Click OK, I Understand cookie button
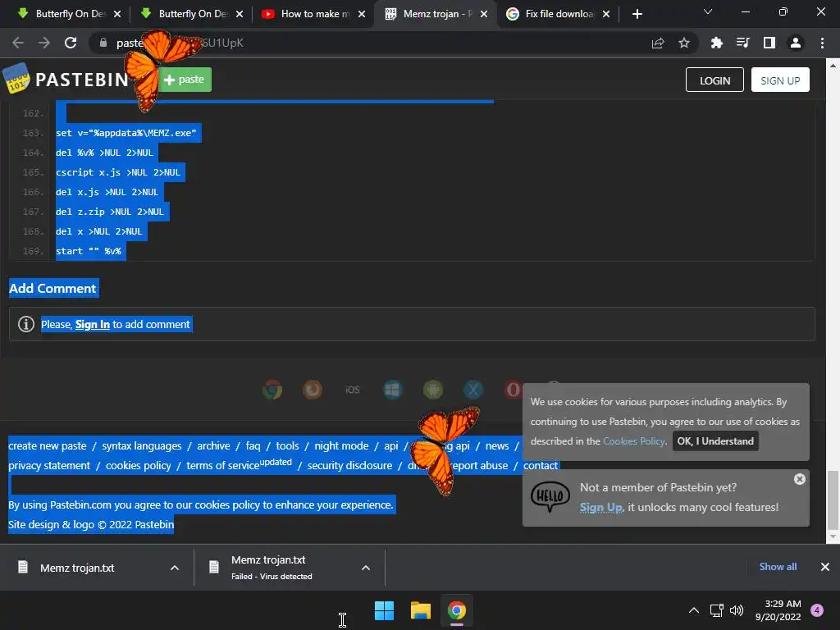The height and width of the screenshot is (630, 840). [715, 441]
